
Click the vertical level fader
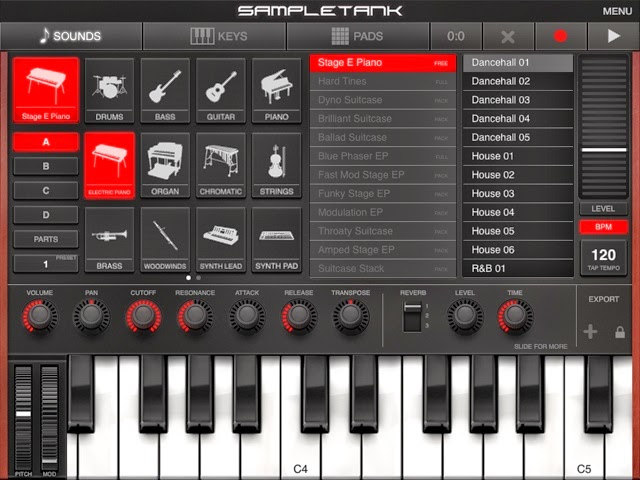604,127
